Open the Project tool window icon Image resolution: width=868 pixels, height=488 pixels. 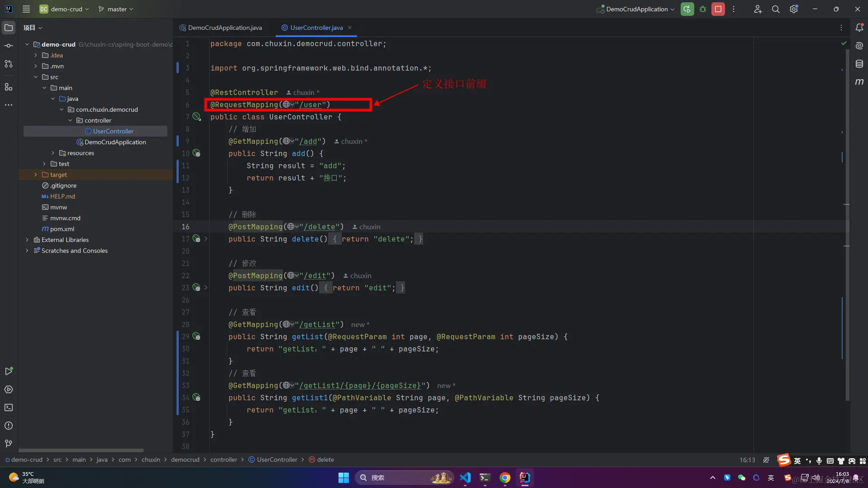(x=9, y=28)
